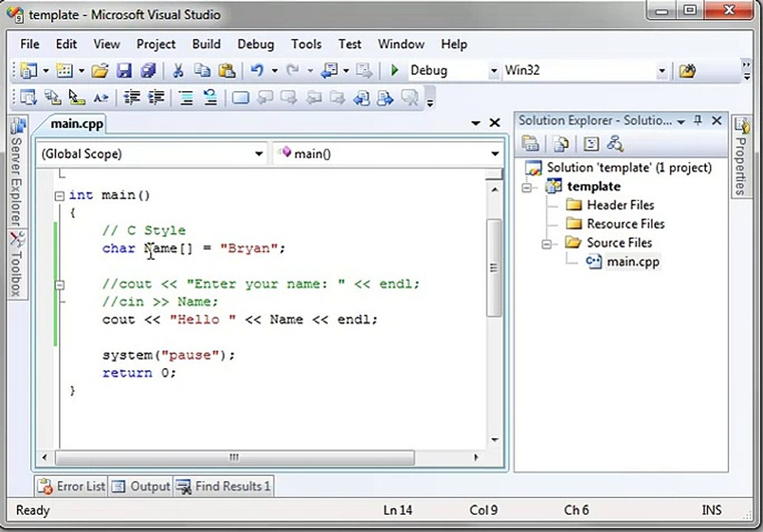Select the main.cpp editor tab
763x532 pixels.
click(76, 124)
